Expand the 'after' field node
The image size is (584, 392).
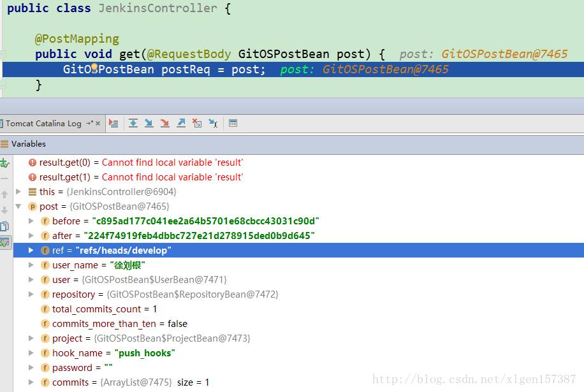(31, 236)
